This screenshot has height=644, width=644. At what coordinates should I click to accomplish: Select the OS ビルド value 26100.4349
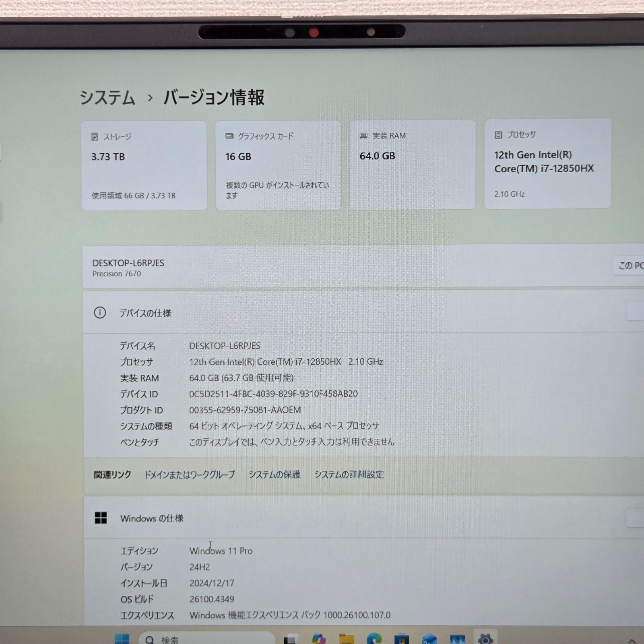tap(212, 599)
